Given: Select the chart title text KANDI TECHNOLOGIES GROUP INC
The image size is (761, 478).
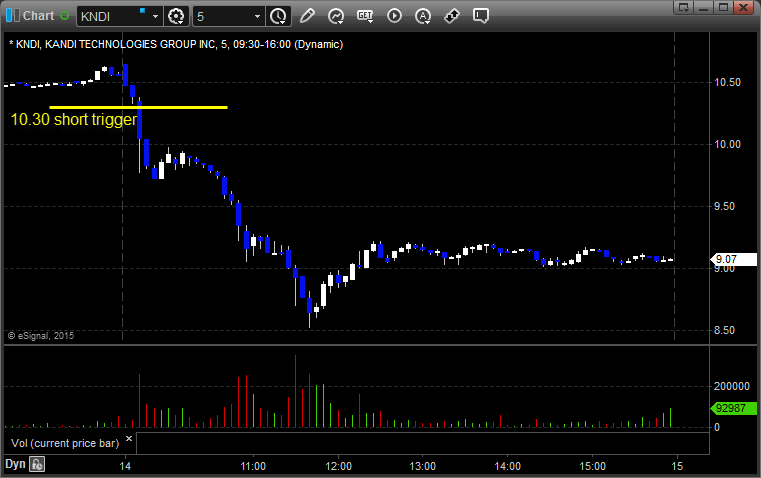Looking at the screenshot, I should point(130,44).
